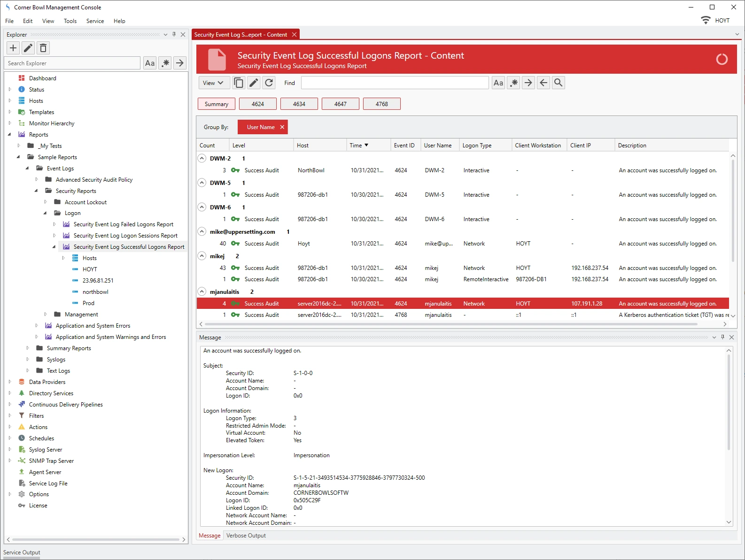Click the delete trash icon in Explorer
Viewport: 745px width, 560px height.
[x=43, y=48]
